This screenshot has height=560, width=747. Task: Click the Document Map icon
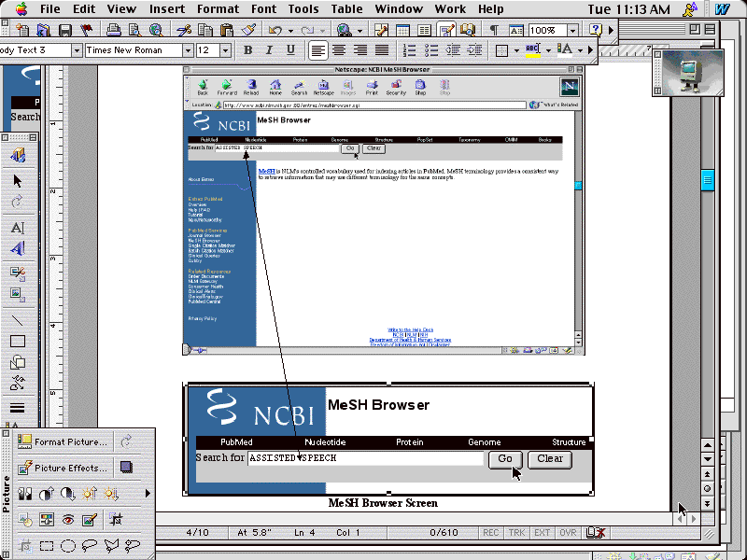pos(468,31)
